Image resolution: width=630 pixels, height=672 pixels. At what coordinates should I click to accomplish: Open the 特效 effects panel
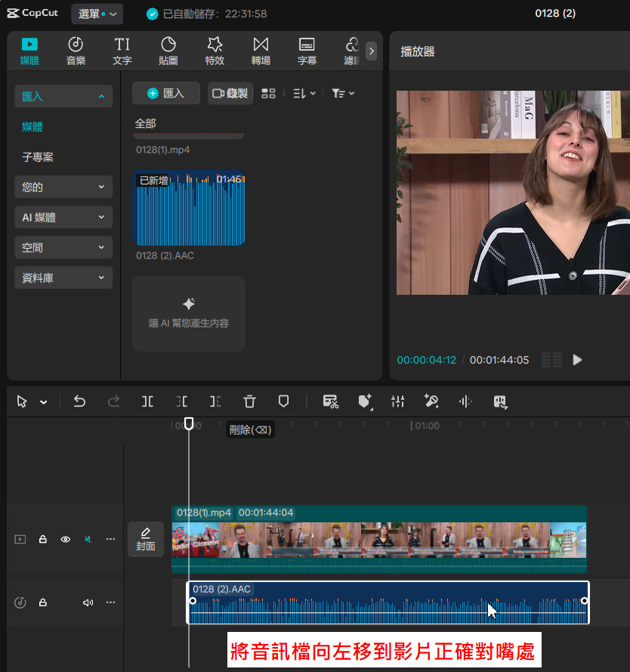[215, 51]
